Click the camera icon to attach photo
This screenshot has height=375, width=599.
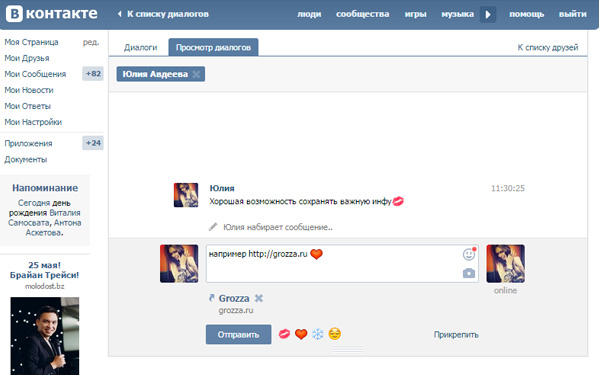469,273
